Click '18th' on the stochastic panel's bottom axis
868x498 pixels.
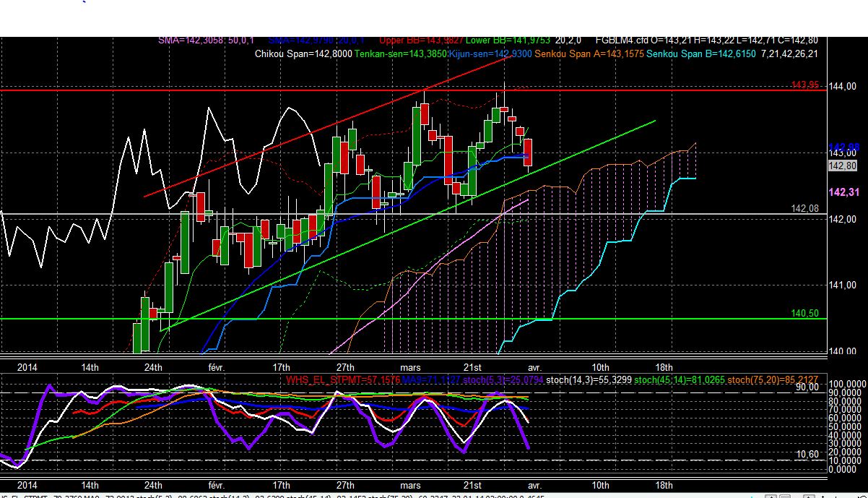pyautogui.click(x=664, y=485)
